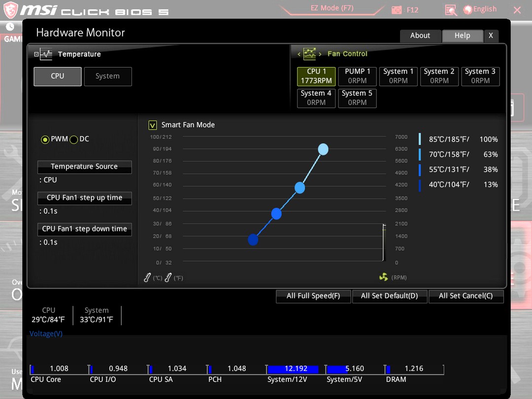
Task: Click the Temperature graph icon in panel header
Action: point(46,54)
